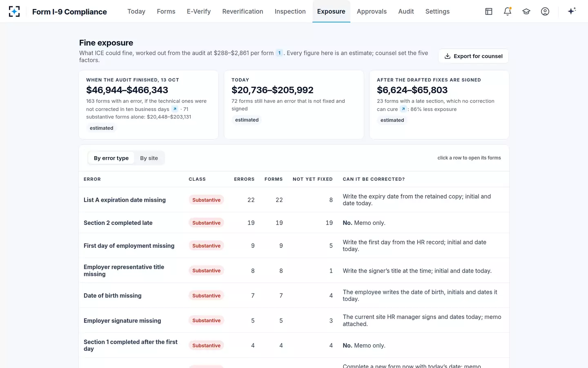588x368 pixels.
Task: Open the graduation cap learning icon
Action: pos(526,11)
